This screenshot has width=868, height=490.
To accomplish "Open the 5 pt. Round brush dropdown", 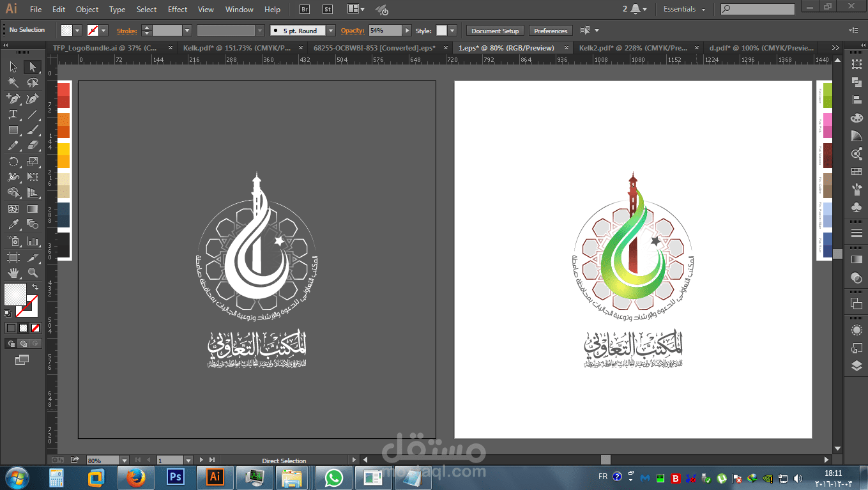I will 331,31.
